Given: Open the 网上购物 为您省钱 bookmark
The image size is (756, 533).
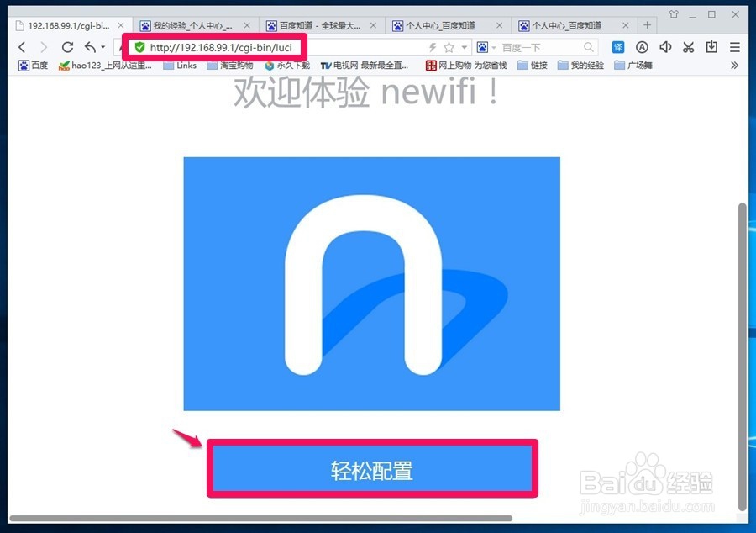Looking at the screenshot, I should click(x=466, y=66).
